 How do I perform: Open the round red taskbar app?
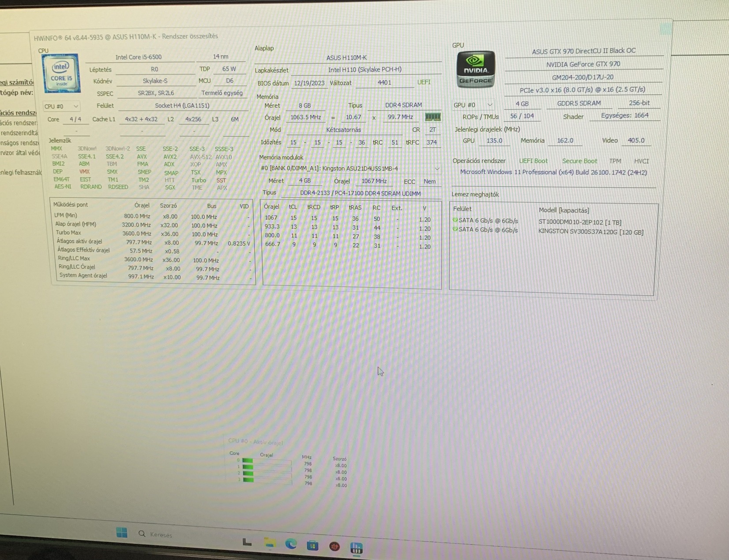click(x=334, y=547)
